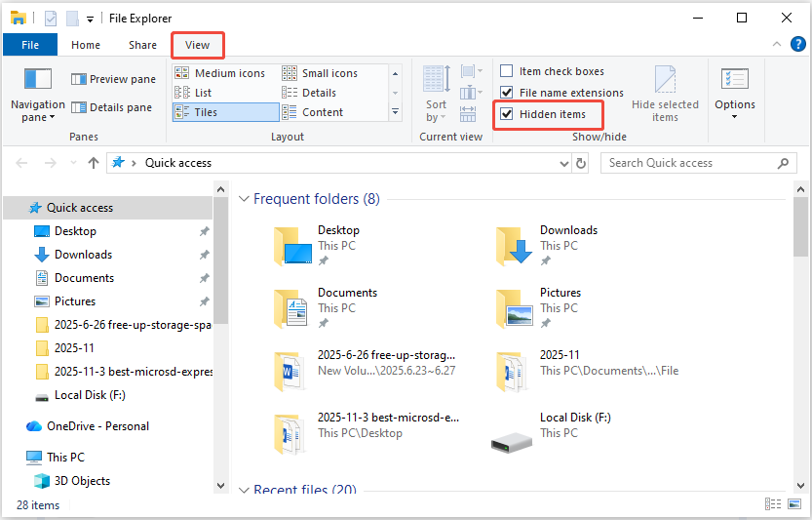The image size is (812, 520).
Task: Open the Help question mark icon
Action: click(x=797, y=44)
